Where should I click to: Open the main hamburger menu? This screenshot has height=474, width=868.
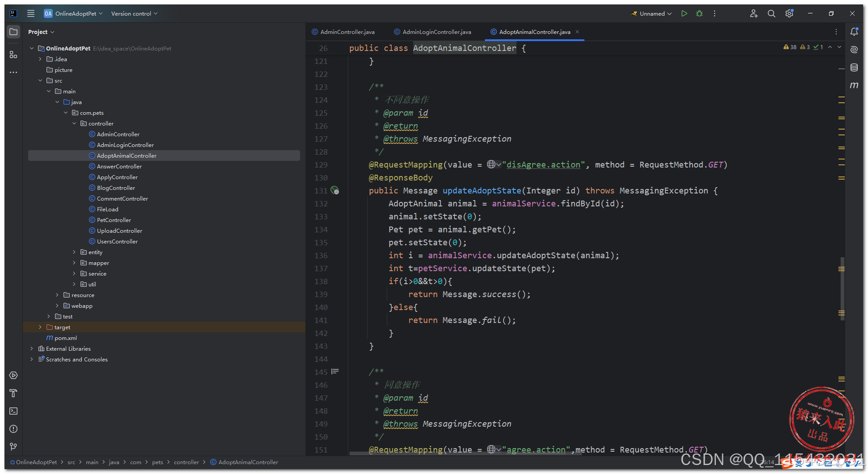[x=30, y=13]
